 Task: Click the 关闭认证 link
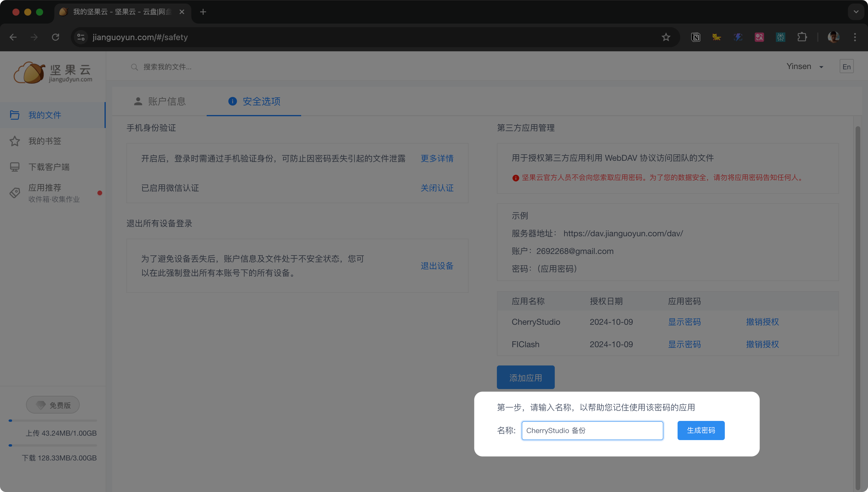(437, 188)
